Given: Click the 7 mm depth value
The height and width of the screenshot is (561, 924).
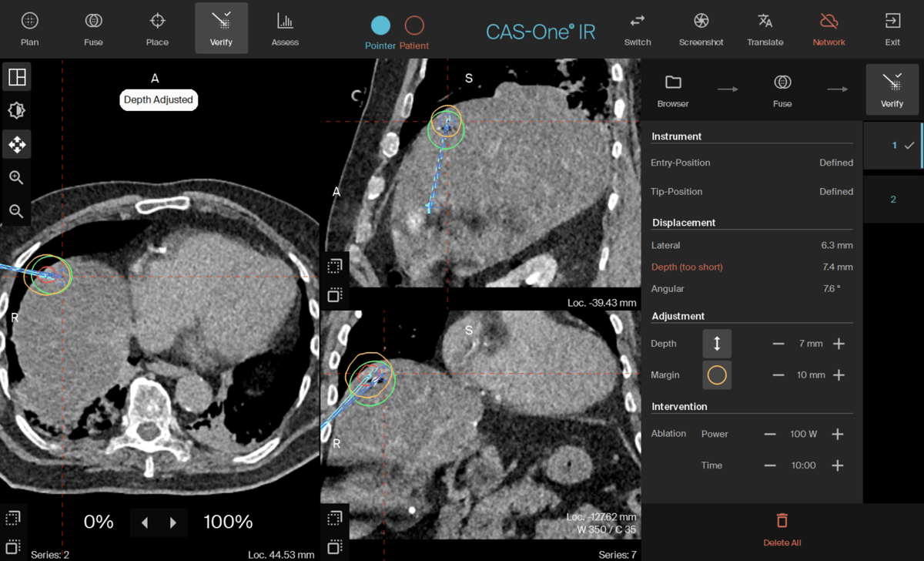Looking at the screenshot, I should coord(811,344).
